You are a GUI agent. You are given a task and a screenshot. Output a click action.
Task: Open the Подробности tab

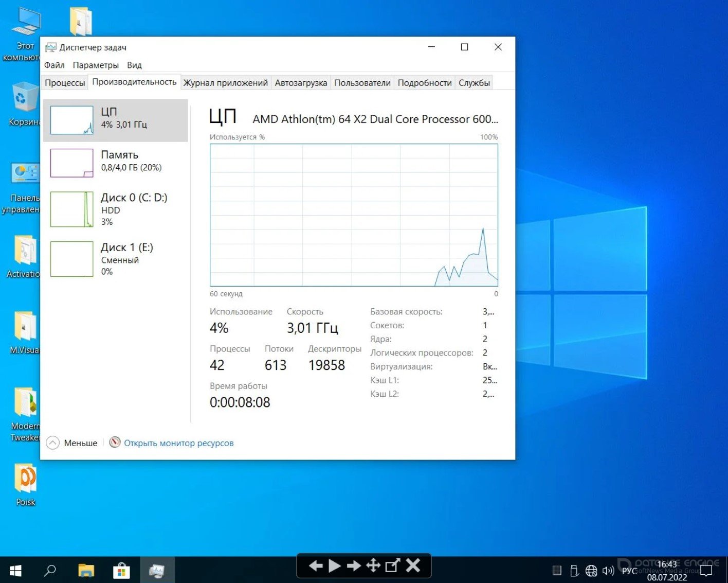point(425,83)
